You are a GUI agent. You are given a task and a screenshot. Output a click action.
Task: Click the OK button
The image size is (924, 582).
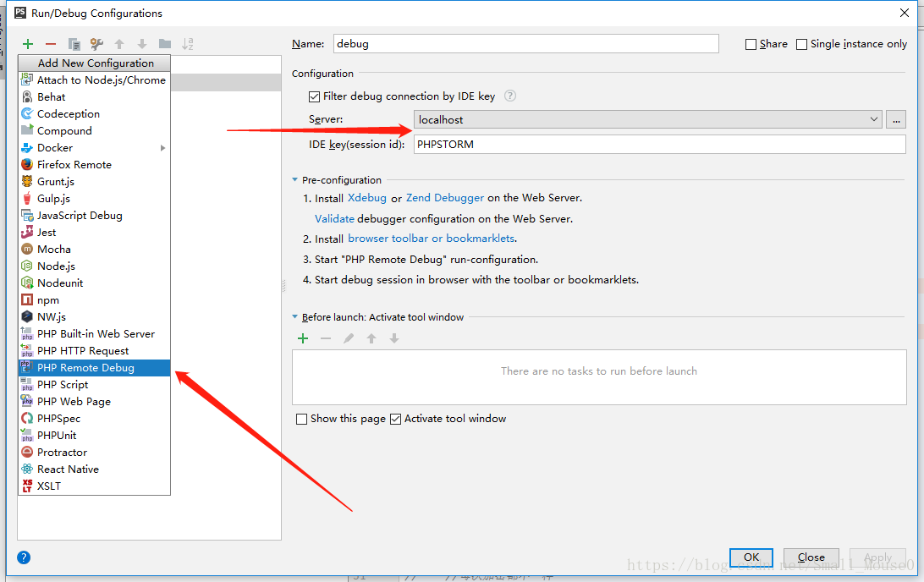751,557
